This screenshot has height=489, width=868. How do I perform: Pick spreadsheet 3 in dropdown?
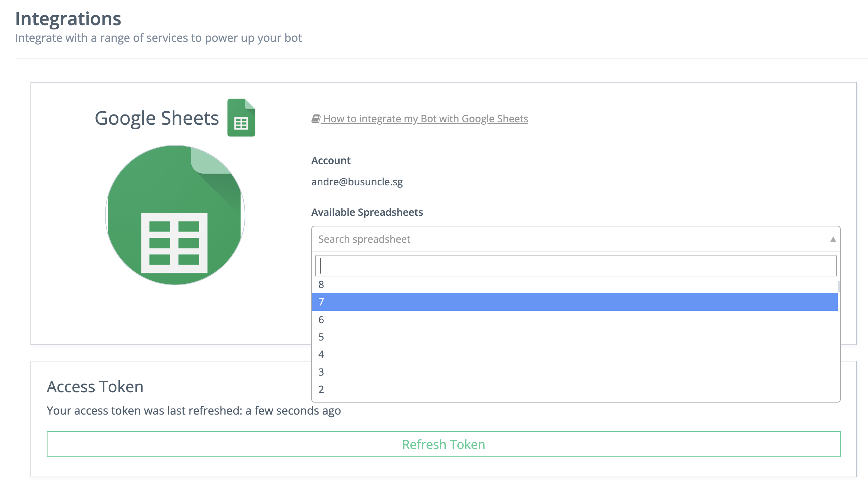(574, 372)
